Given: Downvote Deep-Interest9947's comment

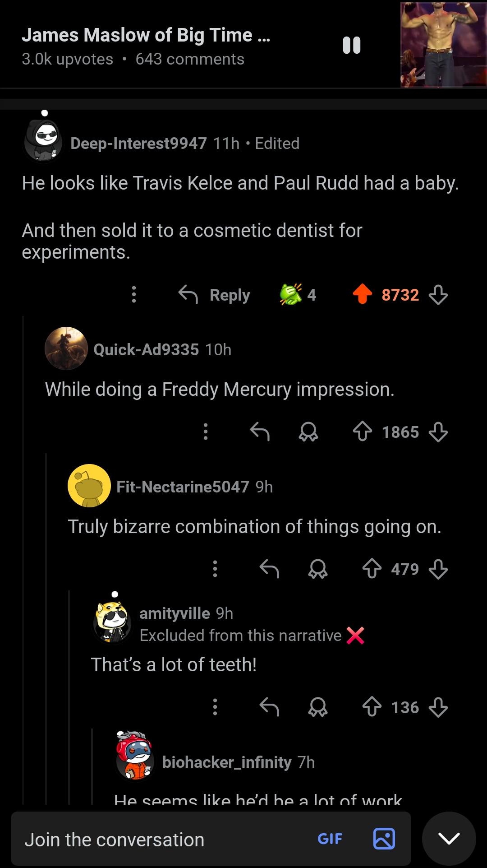Looking at the screenshot, I should coord(438,295).
